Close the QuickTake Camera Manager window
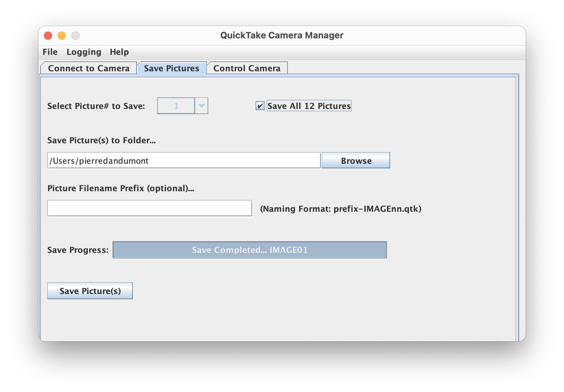Image resolution: width=564 pixels, height=392 pixels. point(48,36)
